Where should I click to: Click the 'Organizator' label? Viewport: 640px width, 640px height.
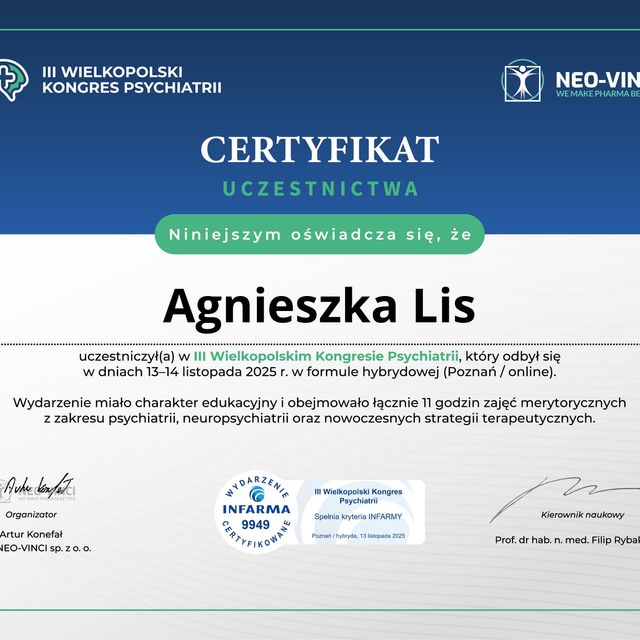31,515
